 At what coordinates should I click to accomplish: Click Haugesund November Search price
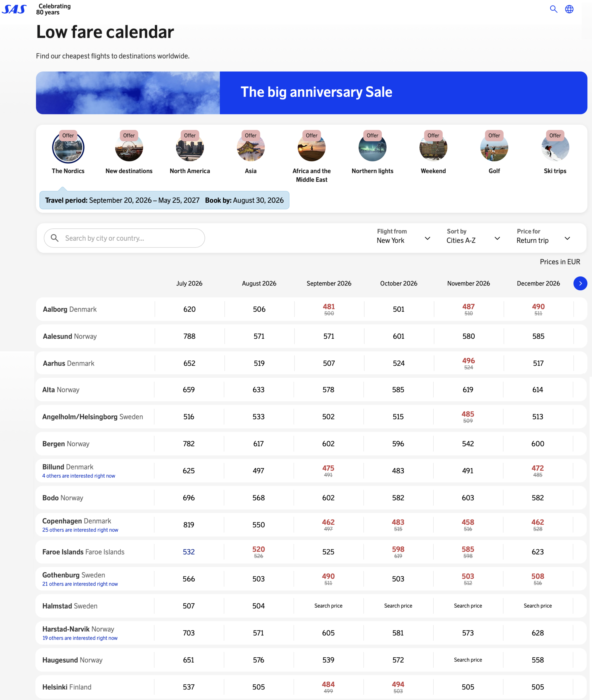[x=468, y=660]
